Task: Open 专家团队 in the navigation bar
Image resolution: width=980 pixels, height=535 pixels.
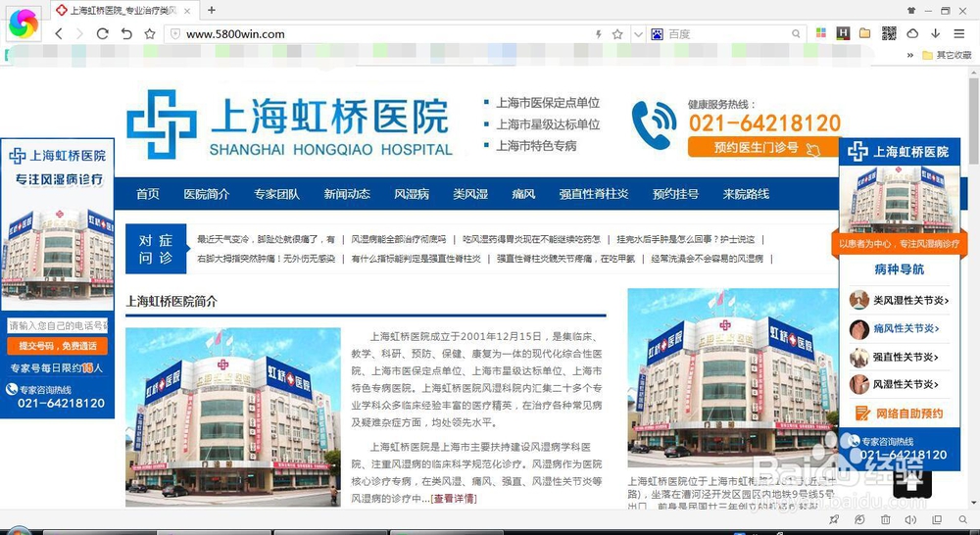Action: (x=276, y=194)
